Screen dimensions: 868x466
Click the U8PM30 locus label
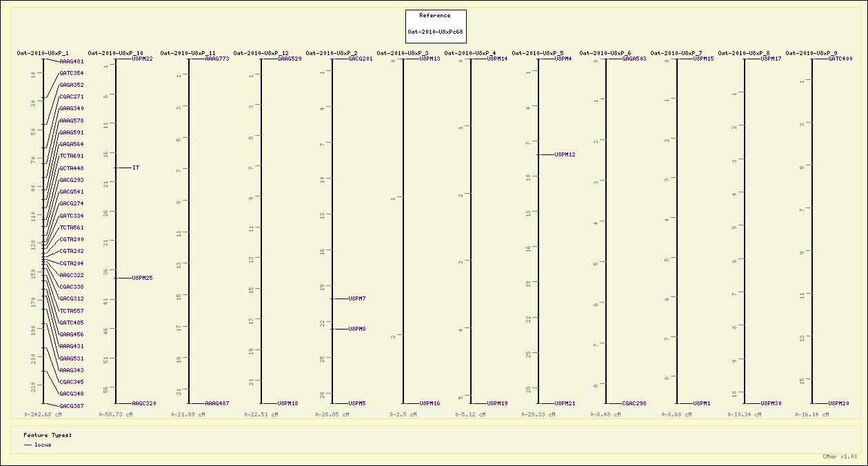coord(771,403)
